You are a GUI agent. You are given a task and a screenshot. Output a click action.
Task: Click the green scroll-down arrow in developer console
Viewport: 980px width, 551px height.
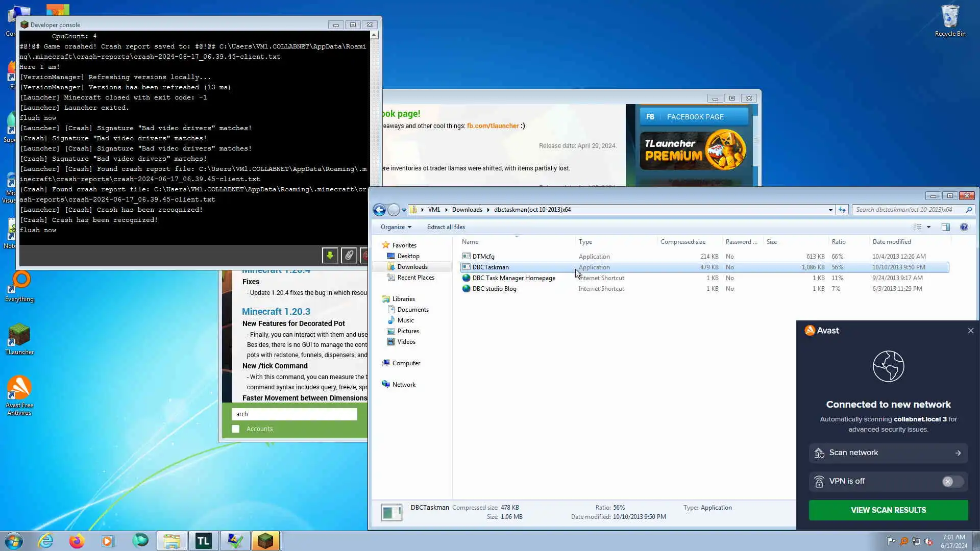pyautogui.click(x=330, y=255)
